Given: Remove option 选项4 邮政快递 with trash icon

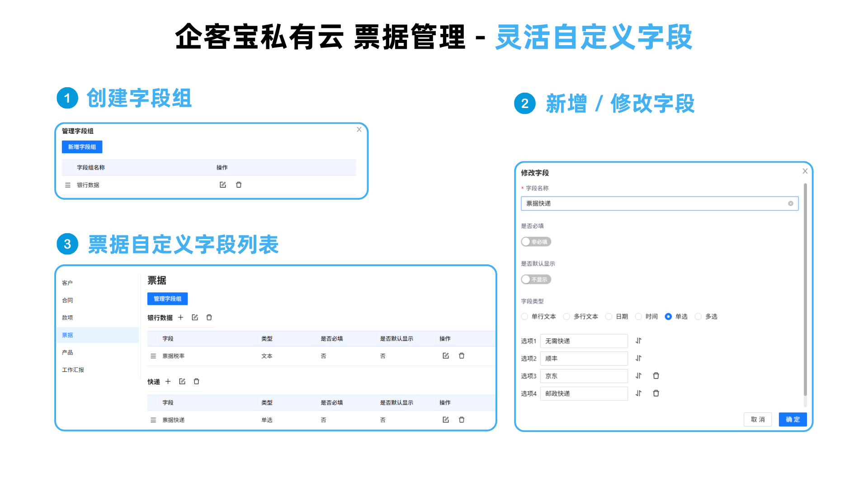Looking at the screenshot, I should (656, 393).
